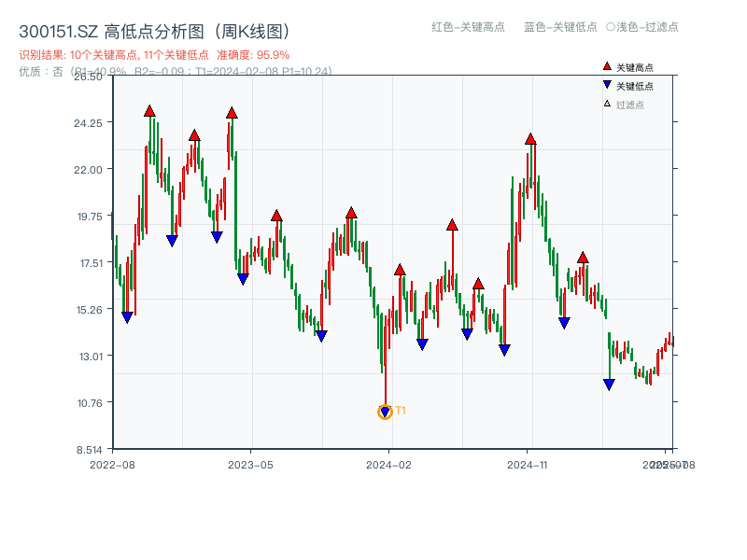Click the red triangle above the 2022 highest peak
747x560 pixels.
click(149, 109)
